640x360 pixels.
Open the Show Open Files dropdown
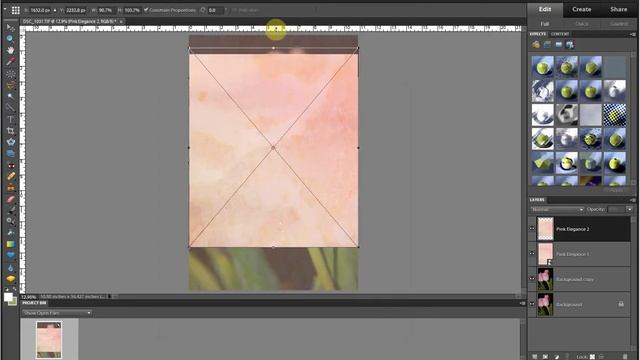[x=57, y=313]
